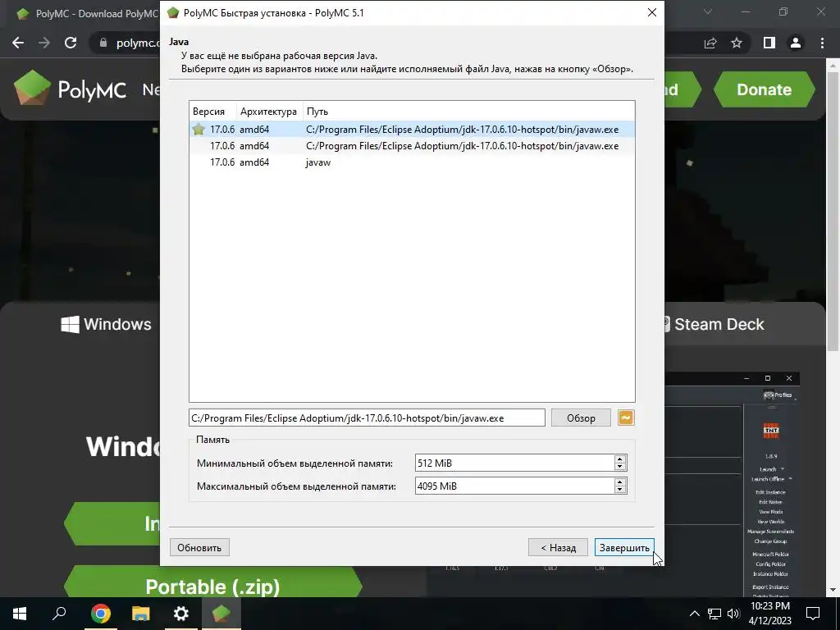Click PolyMC taskbar icon
Image resolution: width=840 pixels, height=630 pixels.
click(x=221, y=614)
